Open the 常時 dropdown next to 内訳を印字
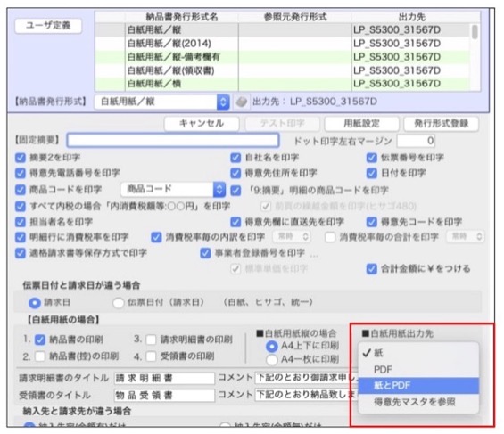Image resolution: width=504 pixels, height=434 pixels. pos(293,237)
